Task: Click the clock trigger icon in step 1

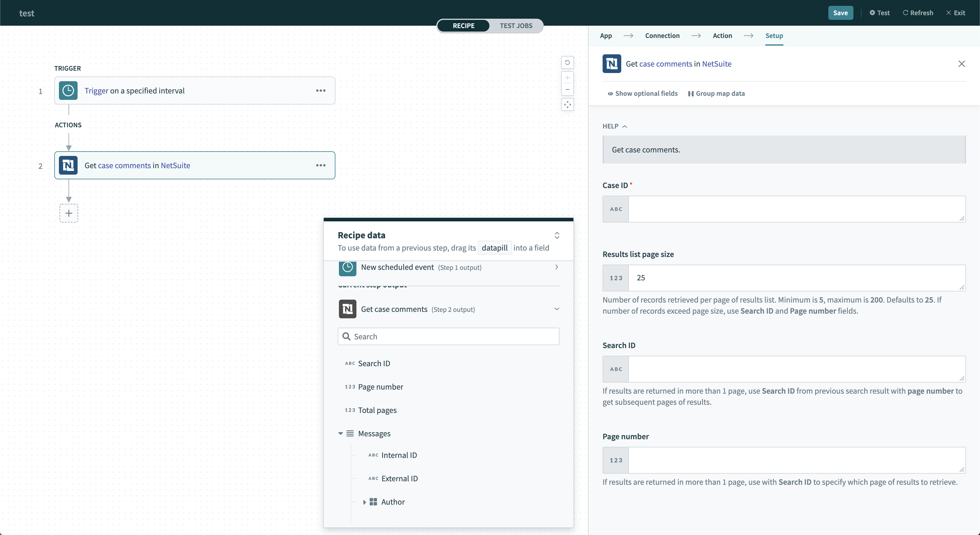Action: (68, 91)
